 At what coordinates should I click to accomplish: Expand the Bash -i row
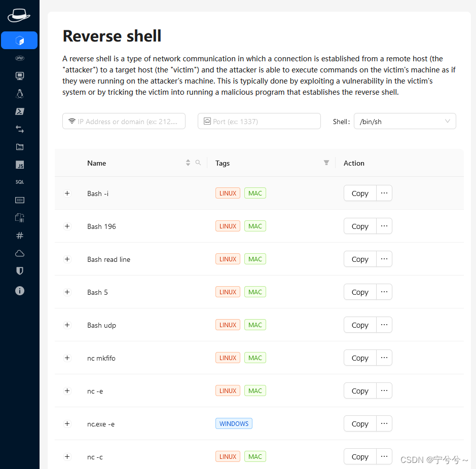tap(67, 193)
